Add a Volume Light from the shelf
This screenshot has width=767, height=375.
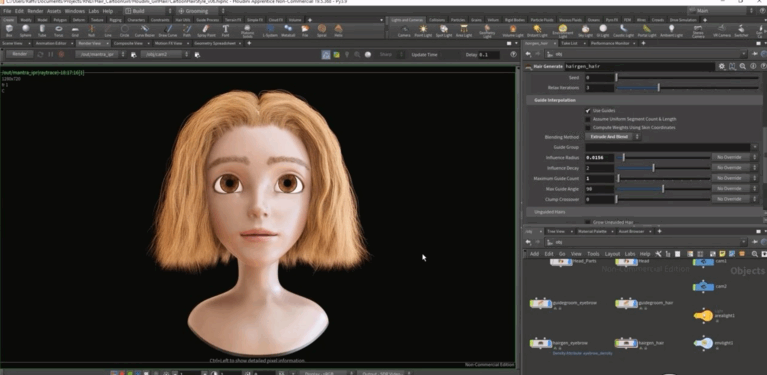[x=513, y=30]
